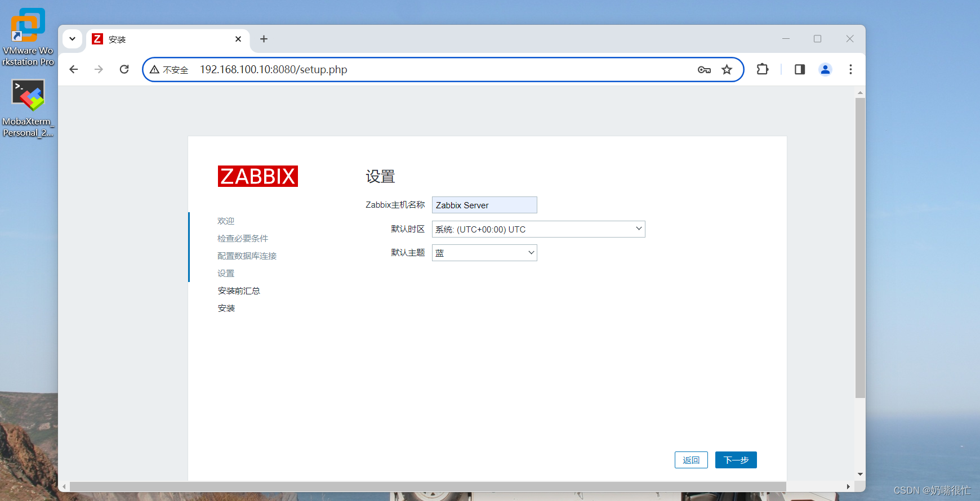Select the 配置数据库连接 setup step
Viewport: 980px width, 501px height.
247,256
